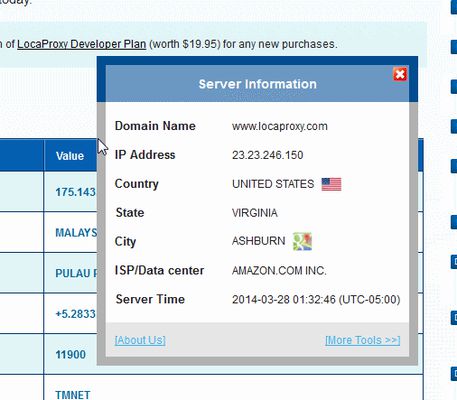Click the United States flag icon
This screenshot has height=400, width=457.
click(x=331, y=184)
